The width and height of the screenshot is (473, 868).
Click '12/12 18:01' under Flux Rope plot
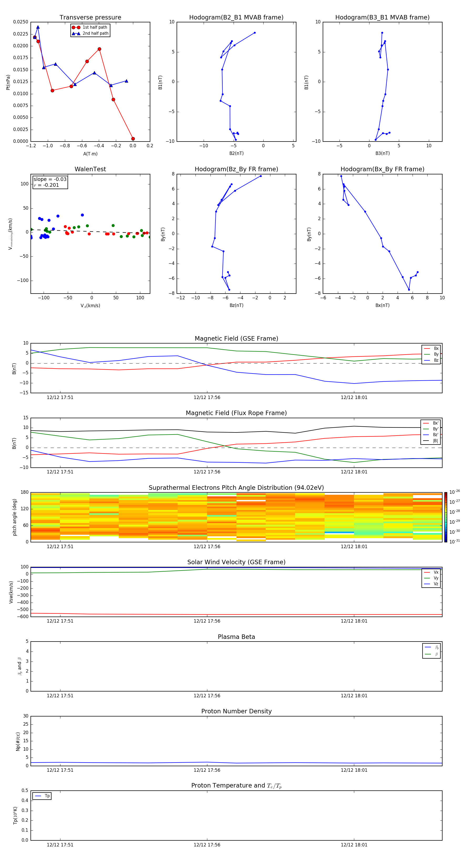[354, 472]
